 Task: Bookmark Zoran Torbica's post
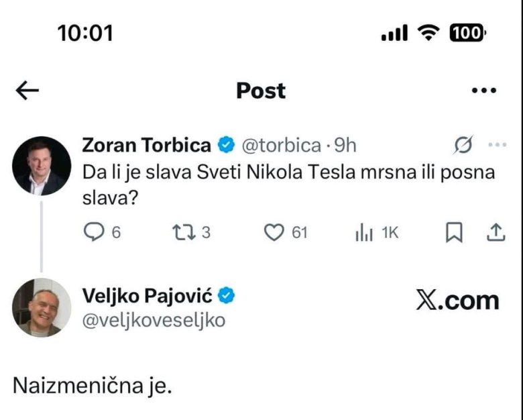[455, 232]
